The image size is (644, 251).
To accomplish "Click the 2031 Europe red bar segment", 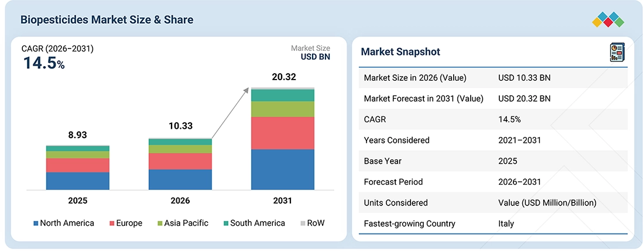I will click(x=283, y=133).
